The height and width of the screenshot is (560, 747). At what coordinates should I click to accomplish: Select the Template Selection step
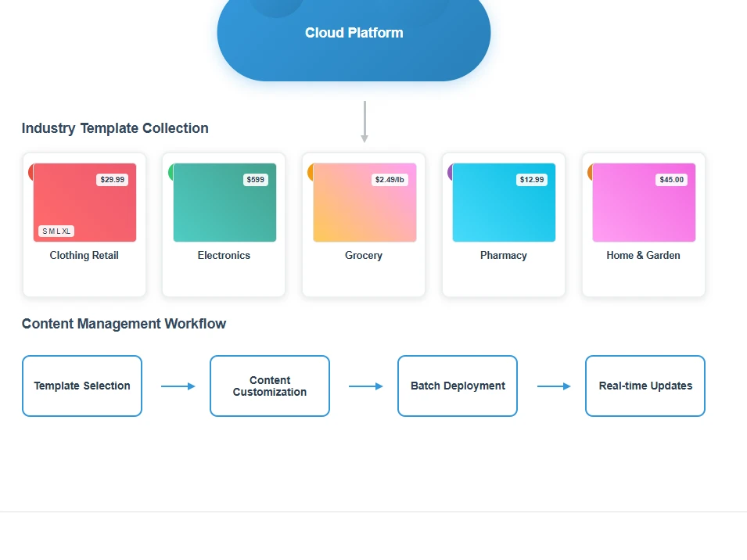82,386
